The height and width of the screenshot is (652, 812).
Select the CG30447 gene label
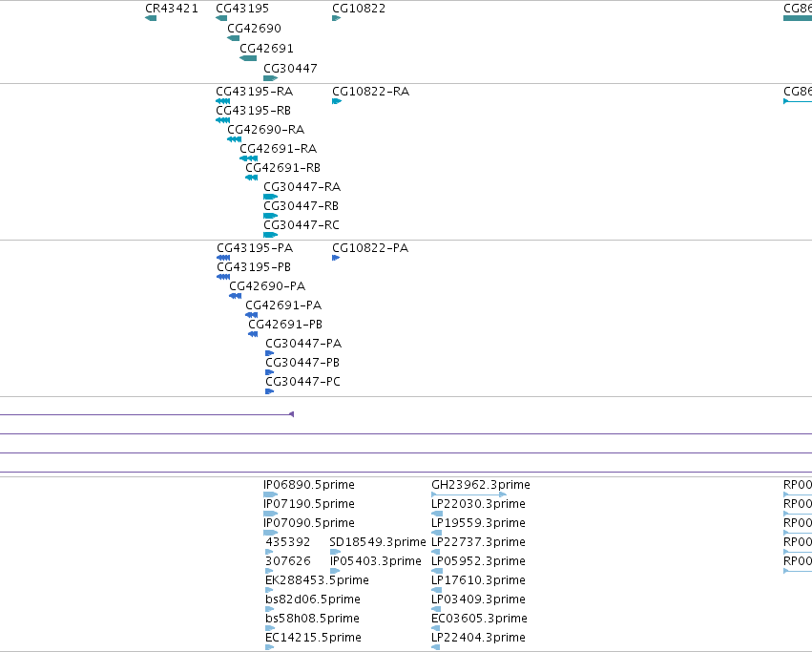click(x=290, y=69)
